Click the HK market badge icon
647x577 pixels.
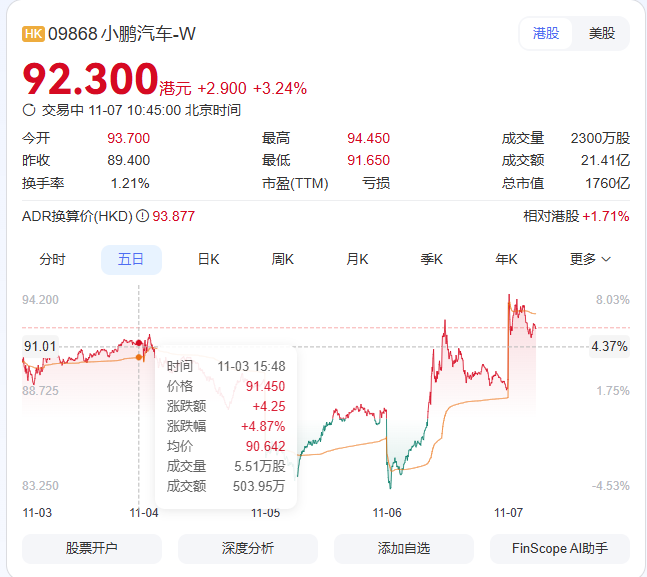[33, 34]
